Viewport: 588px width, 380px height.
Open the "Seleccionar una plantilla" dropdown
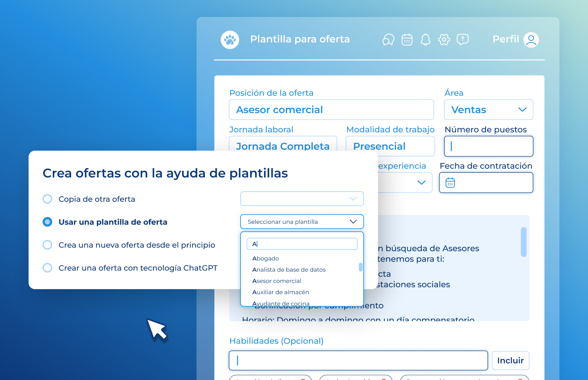(x=302, y=221)
